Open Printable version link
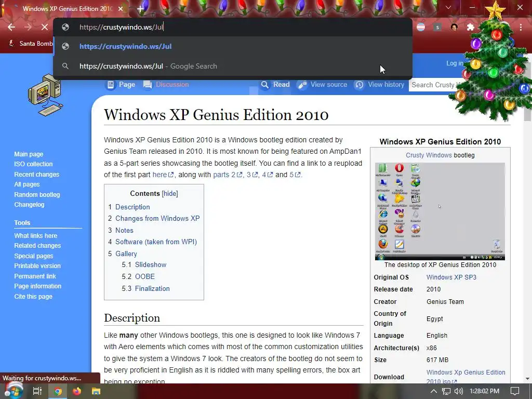This screenshot has width=532, height=399. (37, 265)
